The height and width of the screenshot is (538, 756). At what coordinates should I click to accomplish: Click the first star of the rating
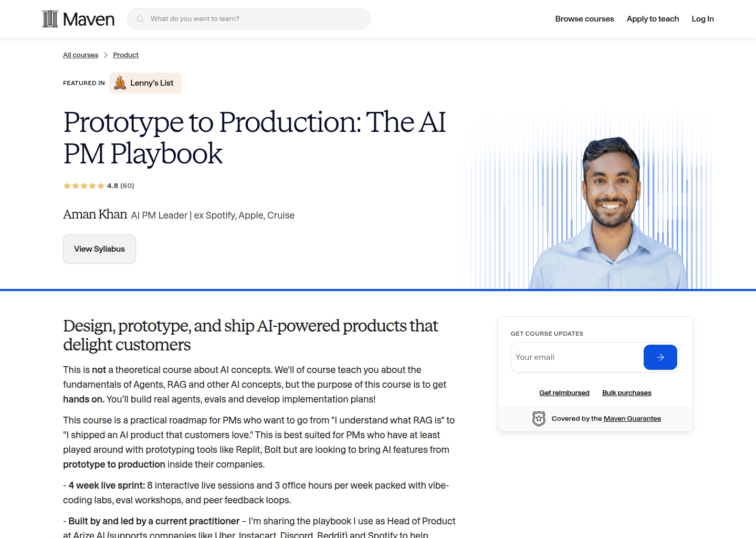click(67, 185)
